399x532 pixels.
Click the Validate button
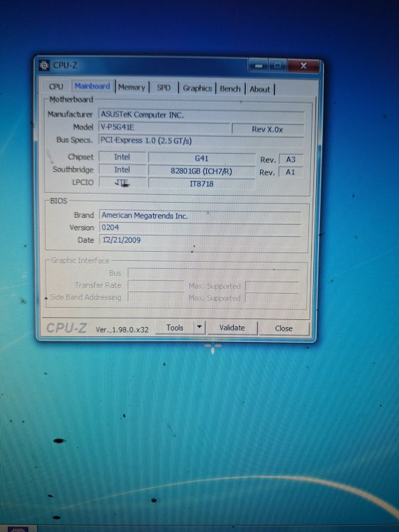coord(232,328)
